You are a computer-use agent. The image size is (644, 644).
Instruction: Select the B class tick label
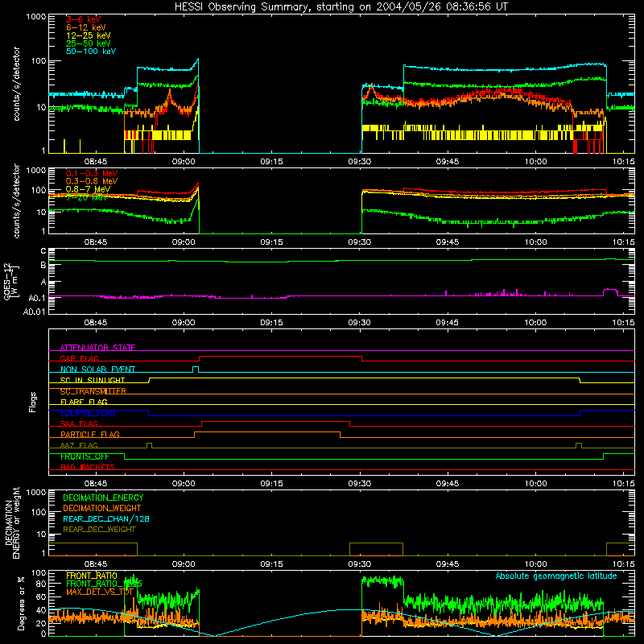coord(43,266)
